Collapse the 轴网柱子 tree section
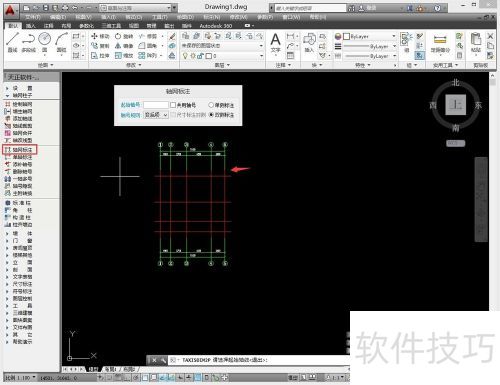 coord(7,96)
